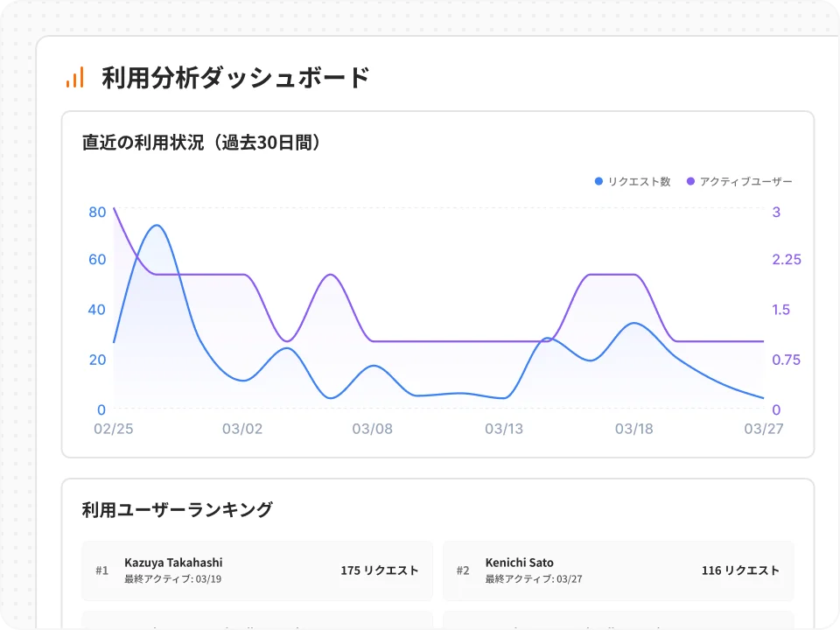Select the 直近の利用状況（過去30日間）panel title
Image resolution: width=840 pixels, height=630 pixels.
click(201, 143)
